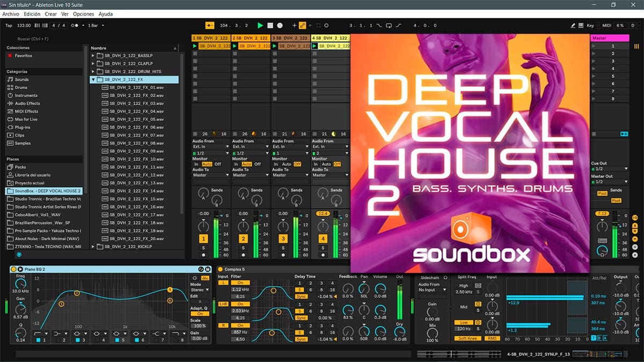Open the Plug-ins category

click(x=23, y=127)
